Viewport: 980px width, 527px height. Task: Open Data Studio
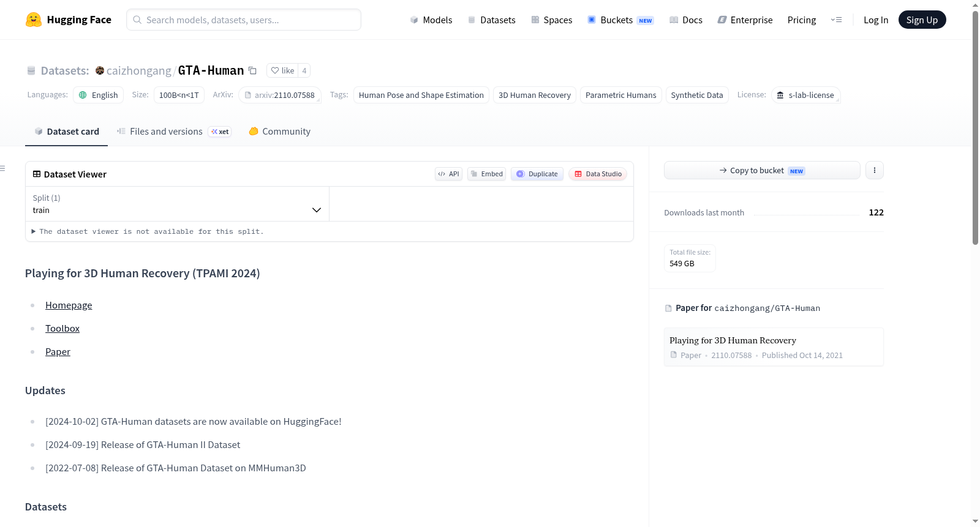pyautogui.click(x=598, y=174)
